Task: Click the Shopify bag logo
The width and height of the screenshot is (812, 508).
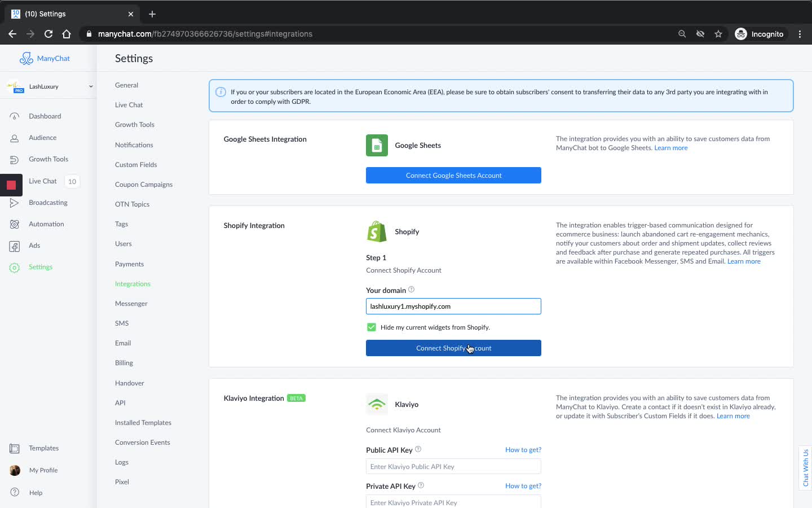Action: coord(377,231)
